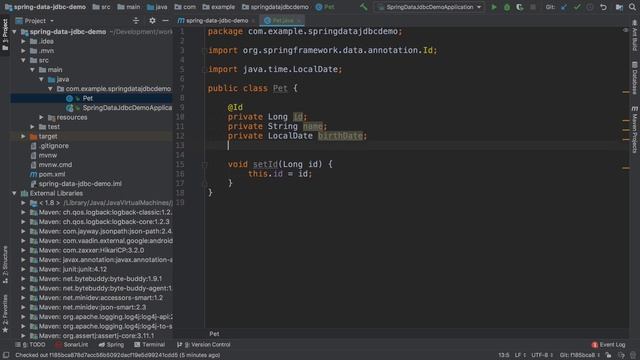Screen dimensions: 640x360
Task: Click the setId method name in editor
Action: [x=265, y=164]
